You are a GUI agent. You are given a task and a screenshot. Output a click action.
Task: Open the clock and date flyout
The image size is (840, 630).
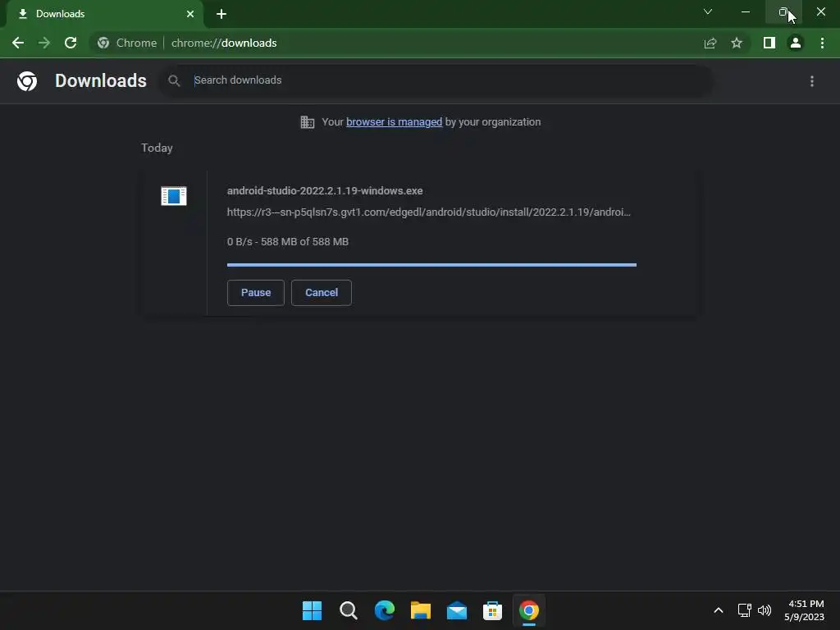804,610
